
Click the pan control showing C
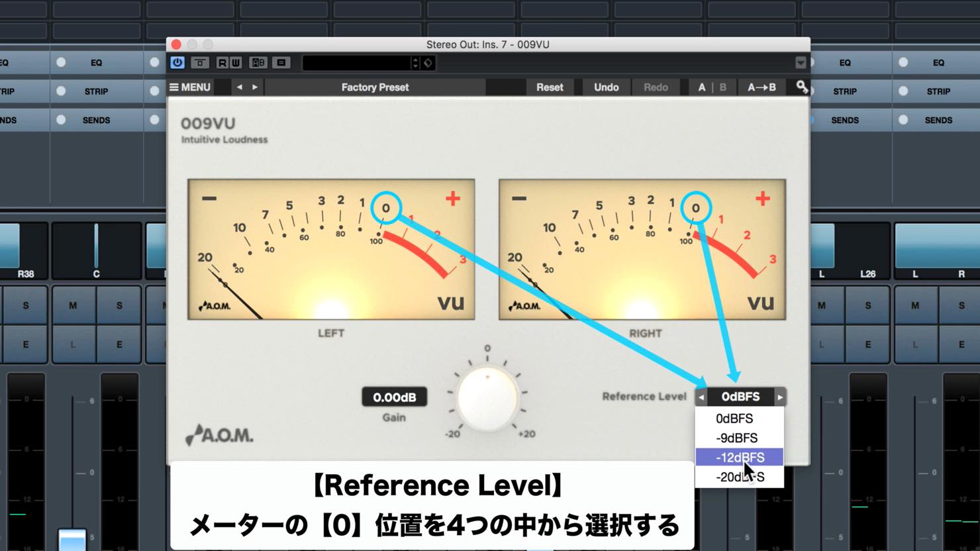pyautogui.click(x=97, y=251)
